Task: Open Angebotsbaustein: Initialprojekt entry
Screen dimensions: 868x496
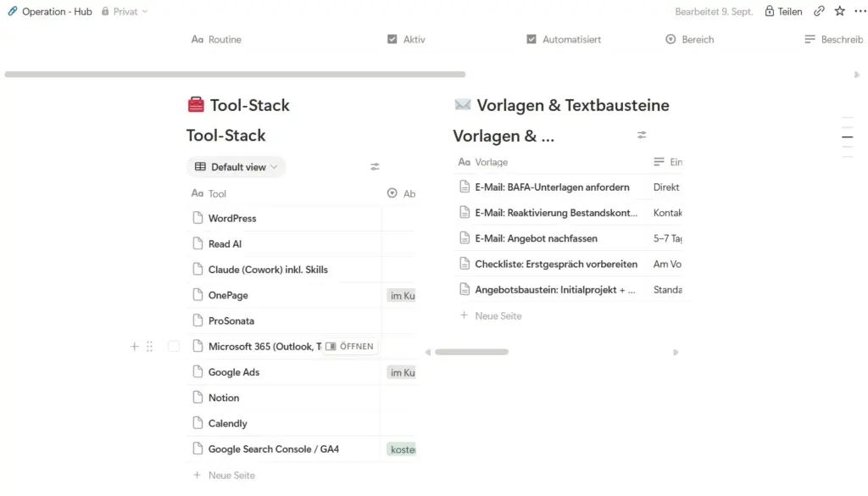Action: tap(555, 289)
